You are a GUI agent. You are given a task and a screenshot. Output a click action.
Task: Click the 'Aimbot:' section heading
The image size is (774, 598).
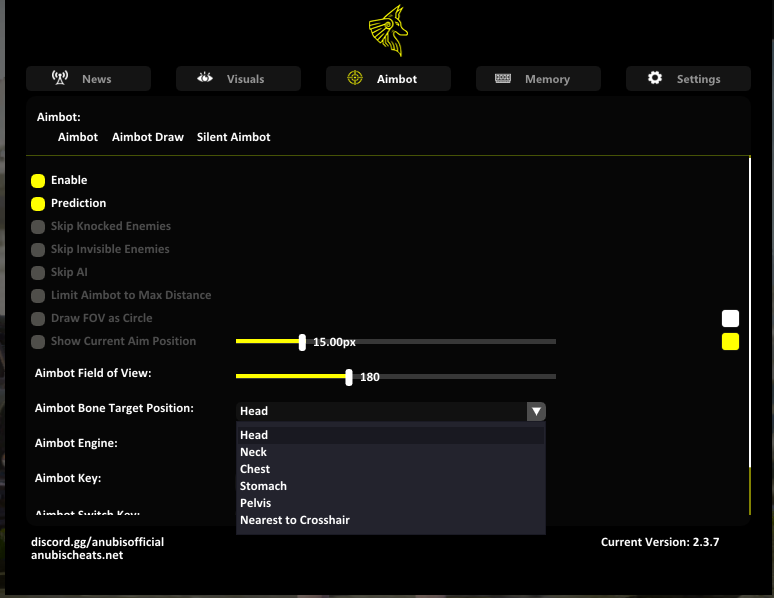58,117
